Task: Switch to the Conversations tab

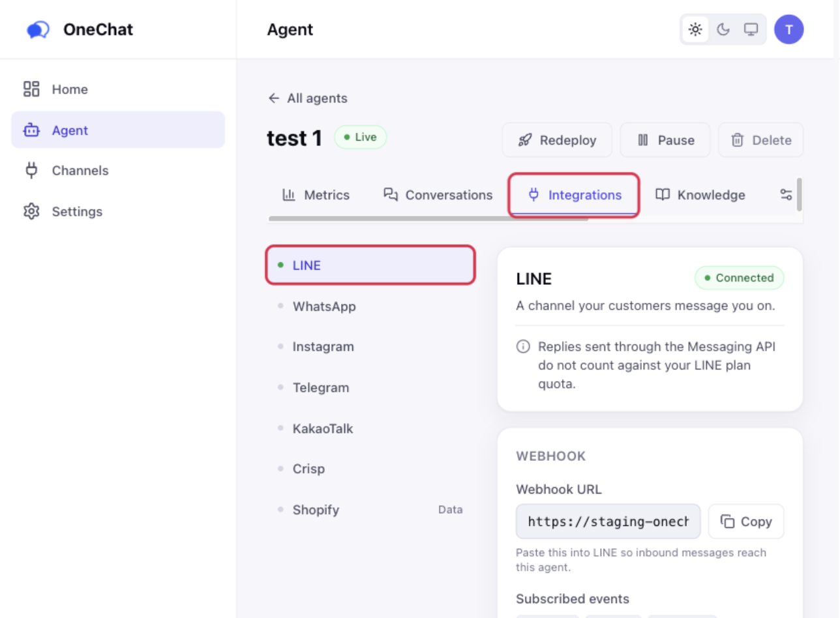Action: point(438,195)
